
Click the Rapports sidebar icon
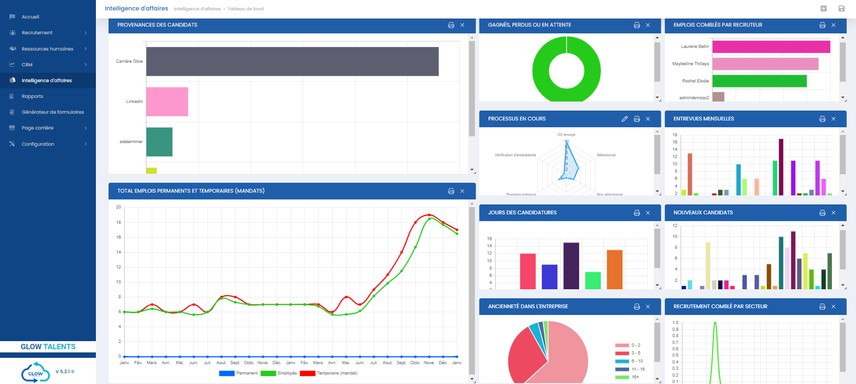point(12,96)
